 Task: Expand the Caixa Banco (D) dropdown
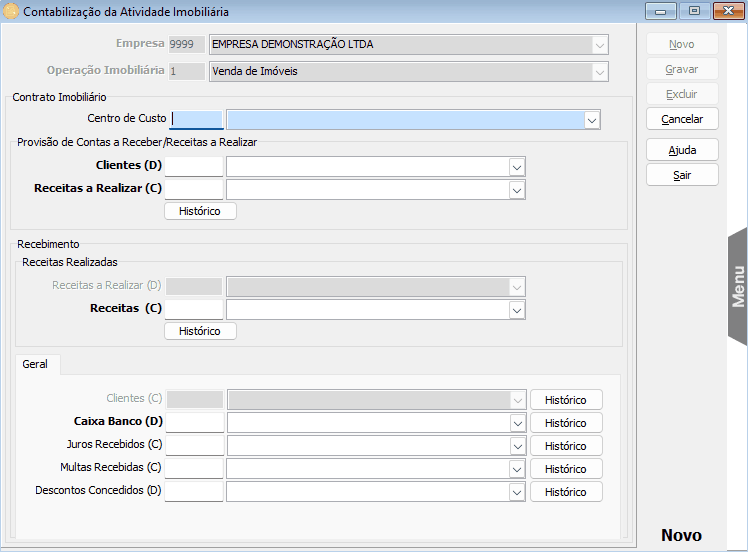tap(517, 423)
